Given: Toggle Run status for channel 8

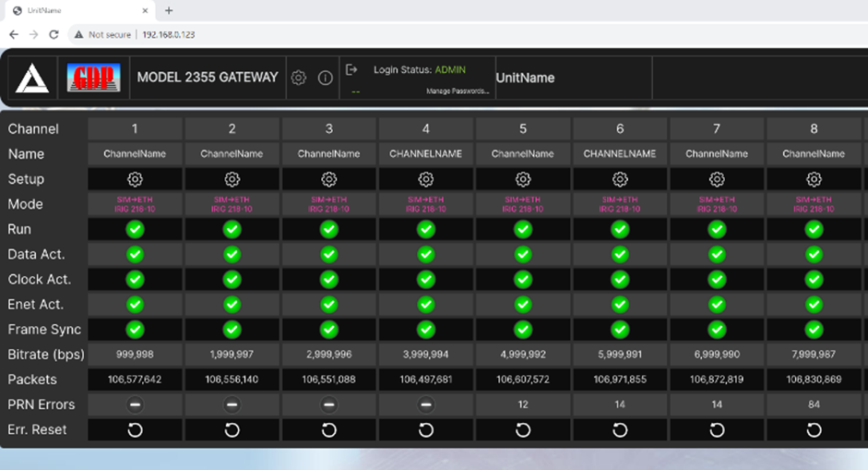Looking at the screenshot, I should pos(814,229).
